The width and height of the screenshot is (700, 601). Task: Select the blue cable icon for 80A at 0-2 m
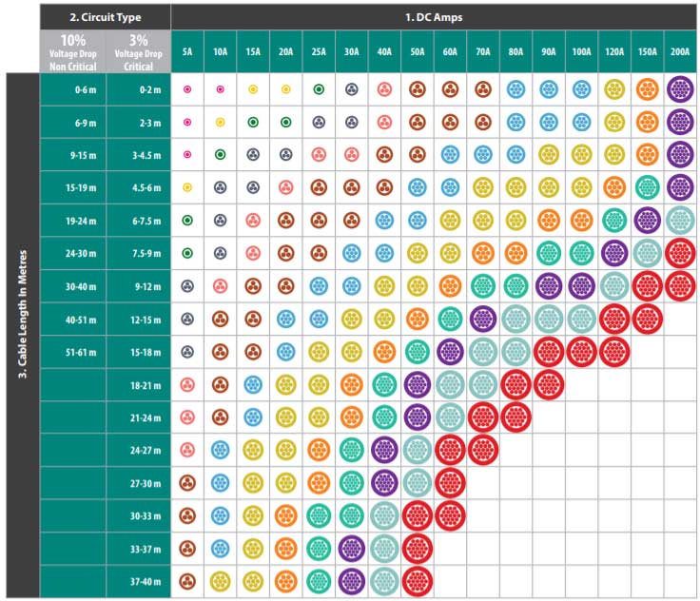pyautogui.click(x=515, y=89)
